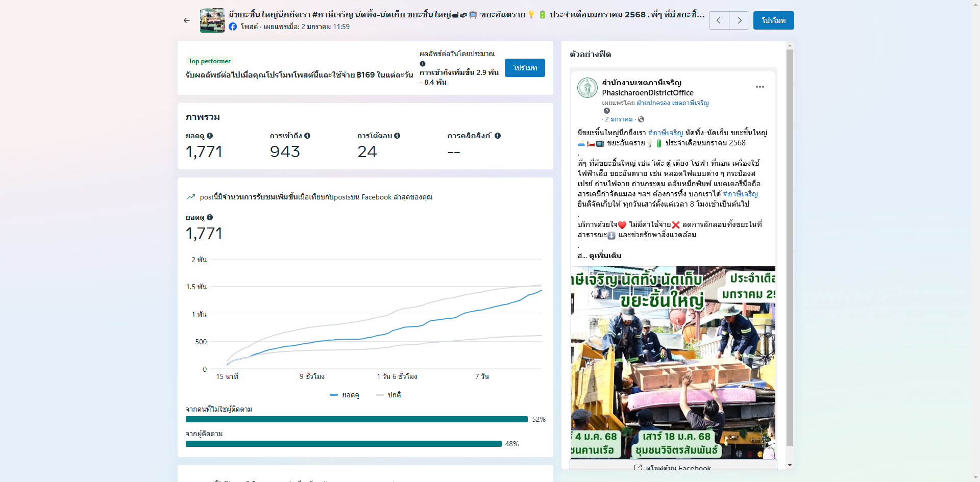Image resolution: width=980 pixels, height=482 pixels.
Task: Click the จากคนที่ไม่ใช่ผู้ติดตาม 52% progress bar
Action: 357,419
